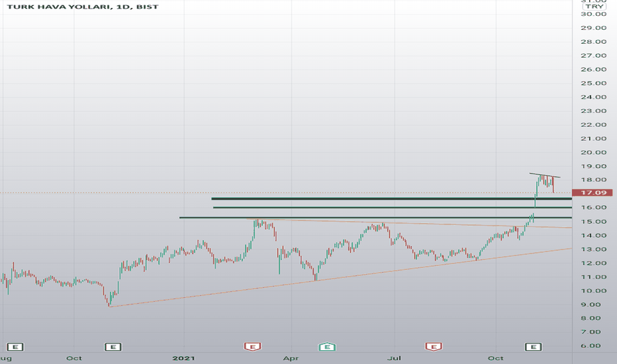The image size is (617, 364).
Task: Click the Apr label on the time axis
Action: coord(291,358)
